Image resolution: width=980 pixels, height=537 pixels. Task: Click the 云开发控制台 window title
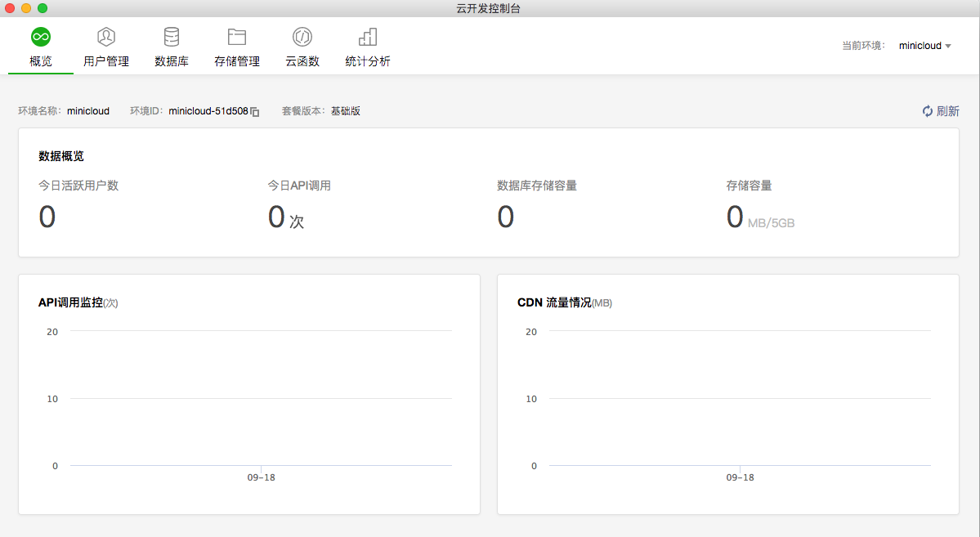click(x=489, y=8)
